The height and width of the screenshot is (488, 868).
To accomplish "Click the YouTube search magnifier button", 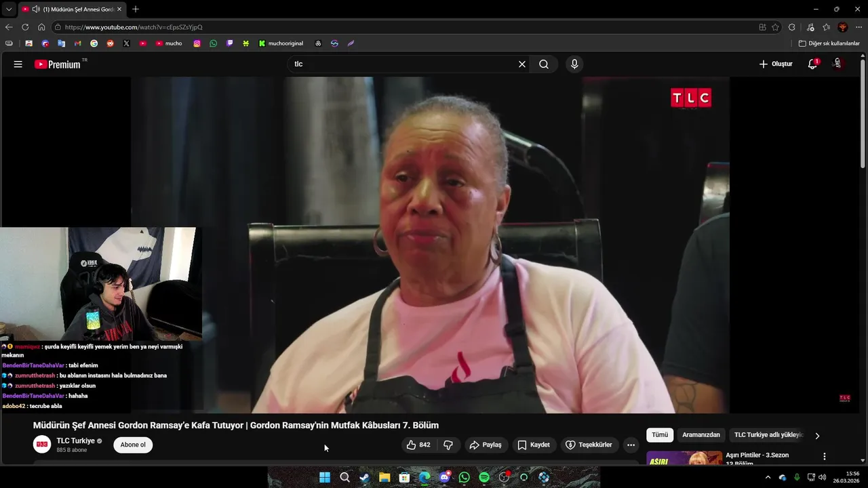I will point(544,64).
